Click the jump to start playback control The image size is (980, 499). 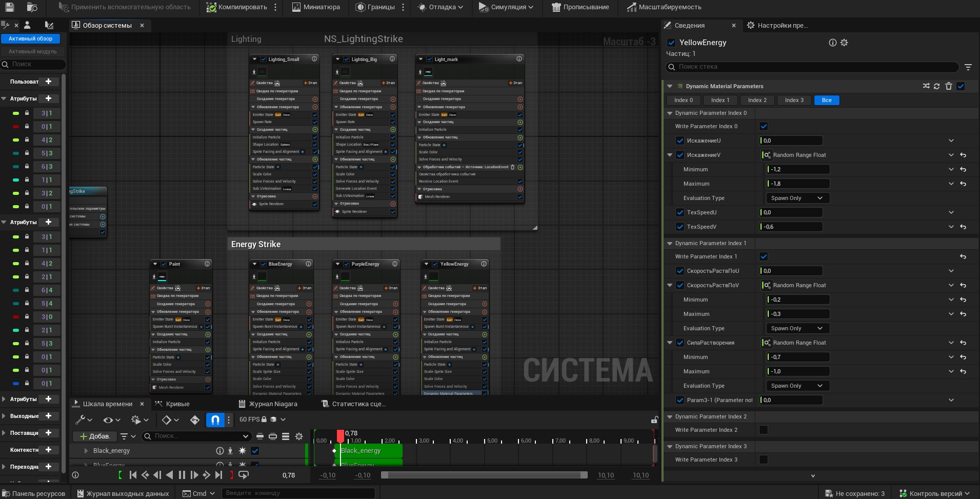coord(133,475)
